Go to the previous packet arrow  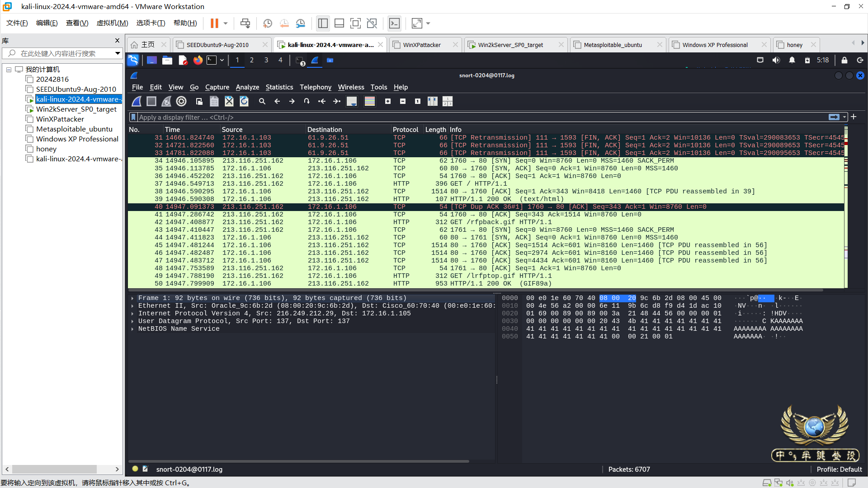tap(277, 101)
